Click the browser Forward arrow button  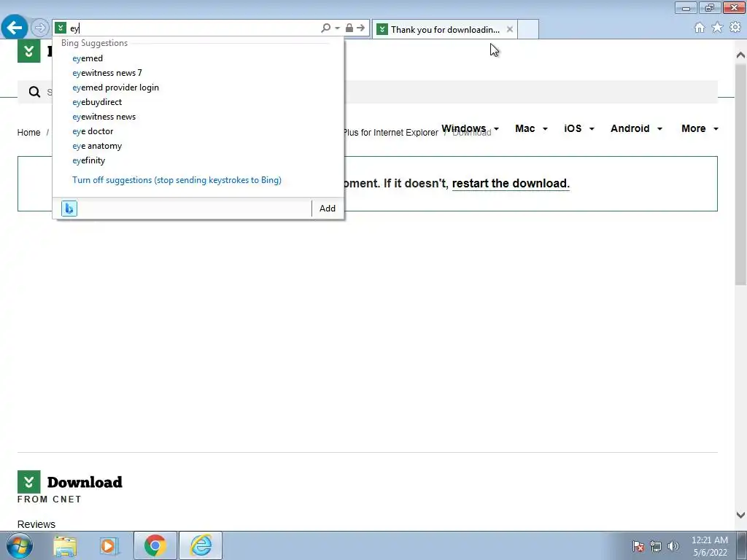pos(40,28)
